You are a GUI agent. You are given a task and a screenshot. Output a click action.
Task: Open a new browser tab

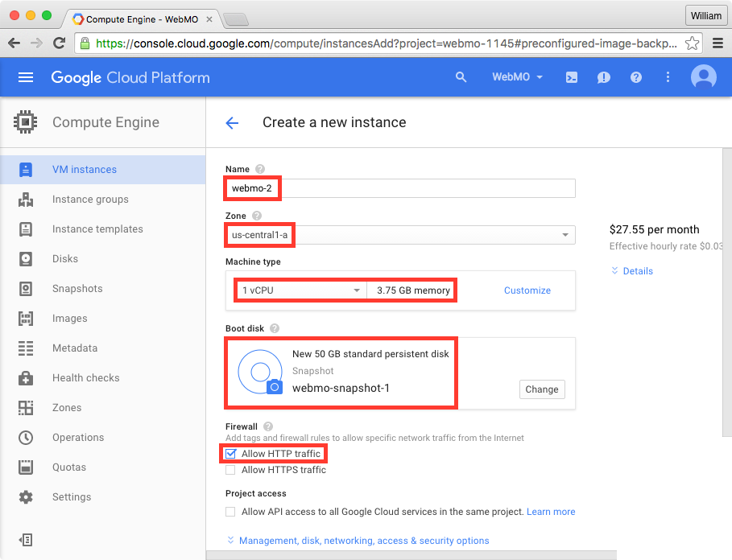[235, 19]
